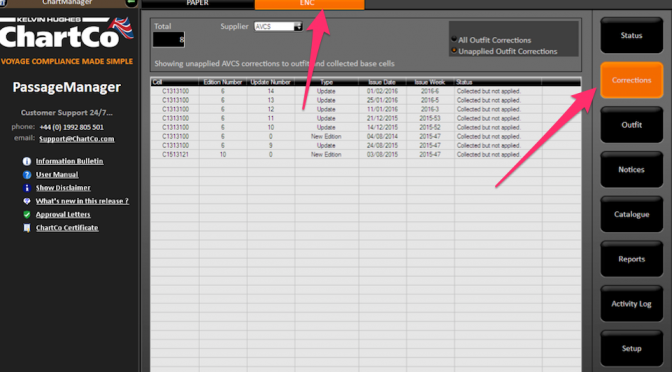This screenshot has width=672, height=372.
Task: Sort table by Issue Date column header
Action: (x=382, y=82)
